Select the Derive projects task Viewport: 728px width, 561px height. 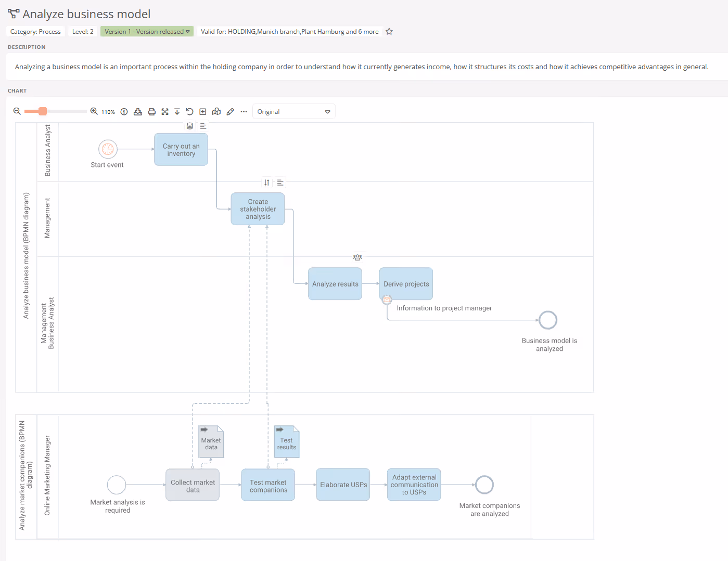406,284
